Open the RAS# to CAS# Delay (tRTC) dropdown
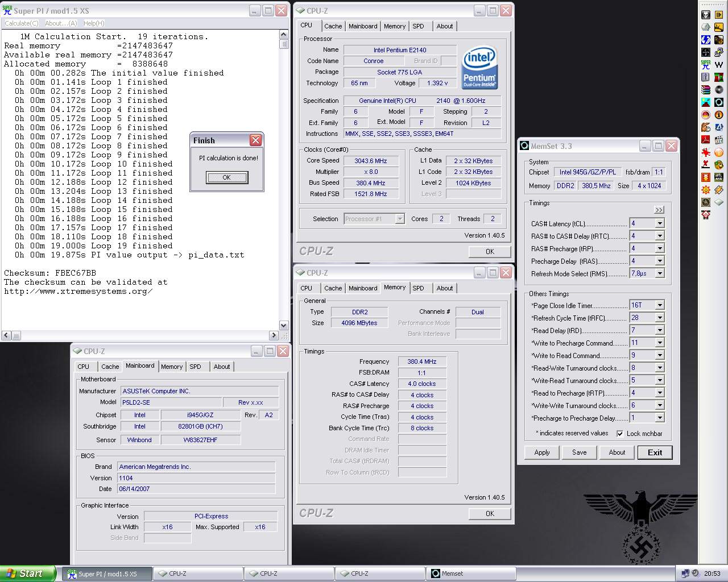 click(660, 236)
